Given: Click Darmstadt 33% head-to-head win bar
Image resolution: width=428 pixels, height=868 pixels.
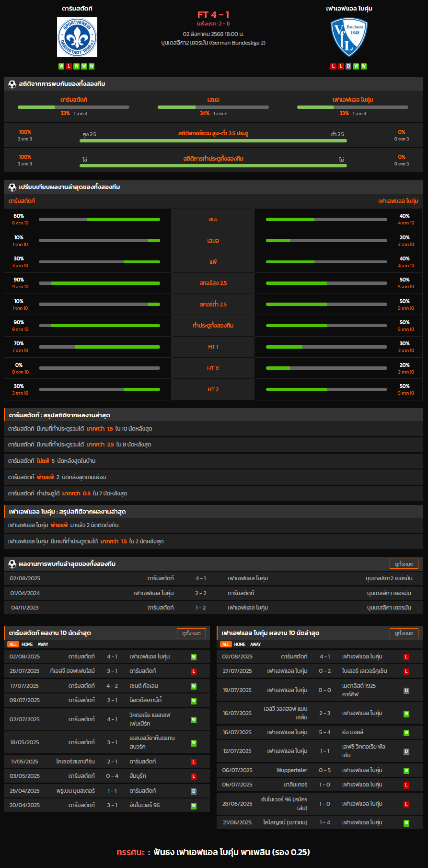Looking at the screenshot, I should [x=73, y=107].
